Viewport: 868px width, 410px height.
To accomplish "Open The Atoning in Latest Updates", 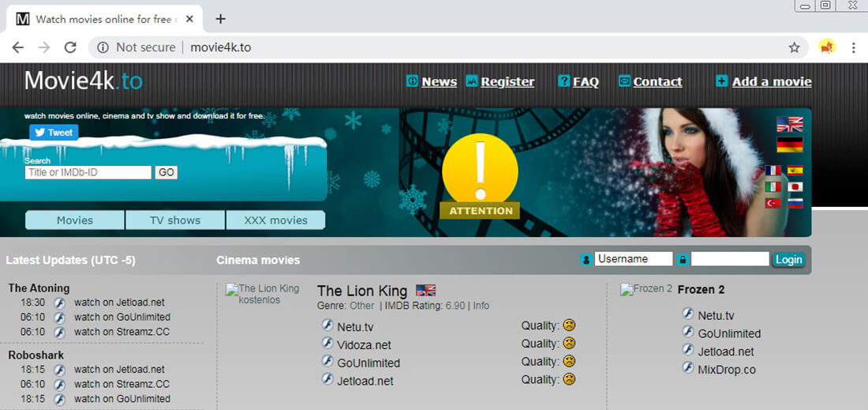I will click(39, 288).
